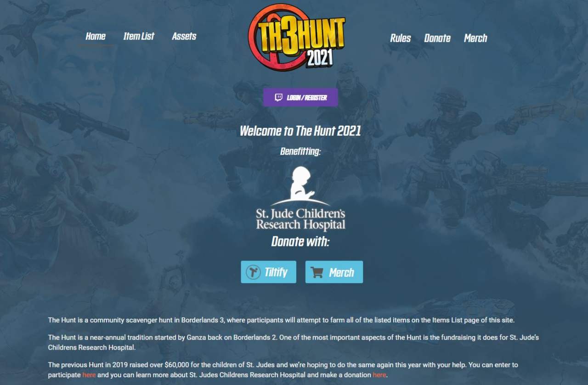Image resolution: width=588 pixels, height=385 pixels.
Task: Click the Merch label on the blue button
Action: click(x=341, y=273)
